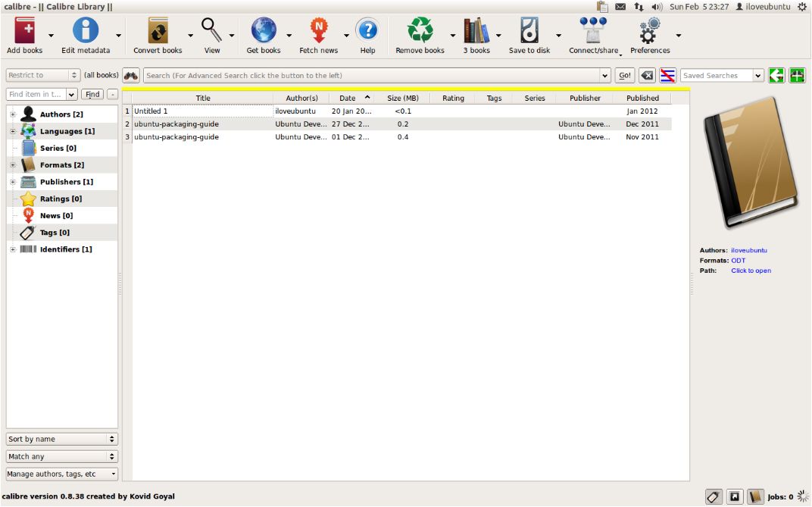Click the Jobs spinner indicator

click(803, 496)
